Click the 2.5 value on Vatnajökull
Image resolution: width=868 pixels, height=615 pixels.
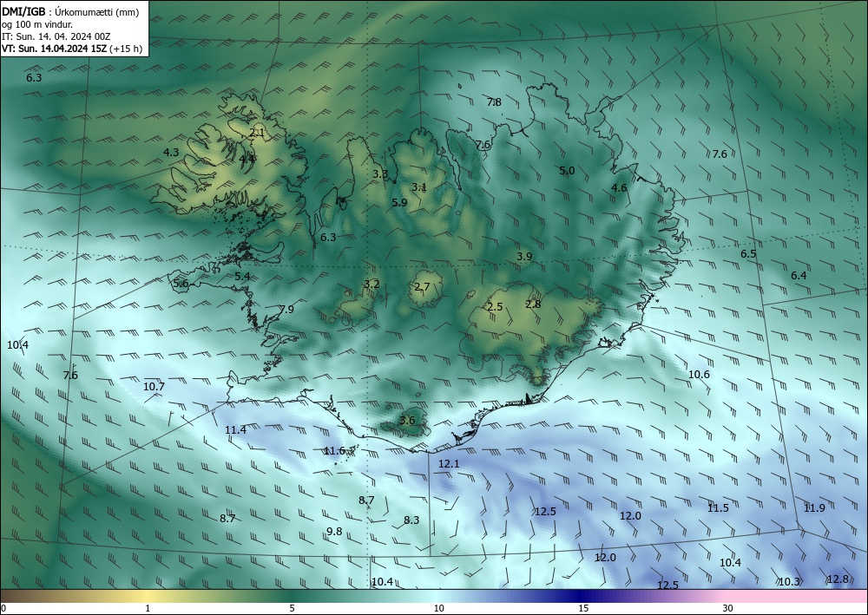coord(495,306)
